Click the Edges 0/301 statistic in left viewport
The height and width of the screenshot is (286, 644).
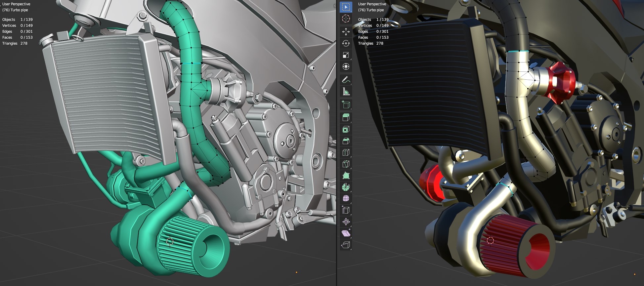pyautogui.click(x=18, y=31)
